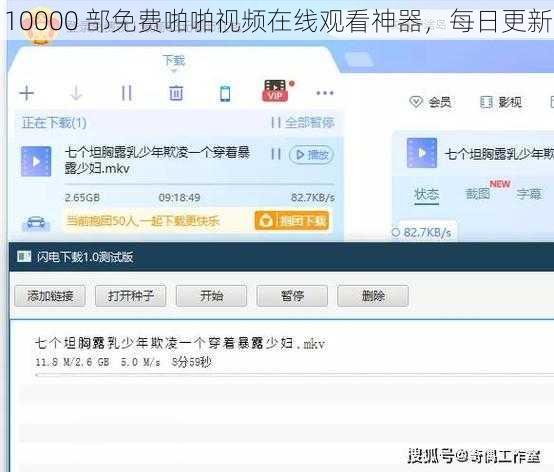Click 全部暂停 to pause all downloads
Screen dimensions: 554x472
[x=302, y=123]
